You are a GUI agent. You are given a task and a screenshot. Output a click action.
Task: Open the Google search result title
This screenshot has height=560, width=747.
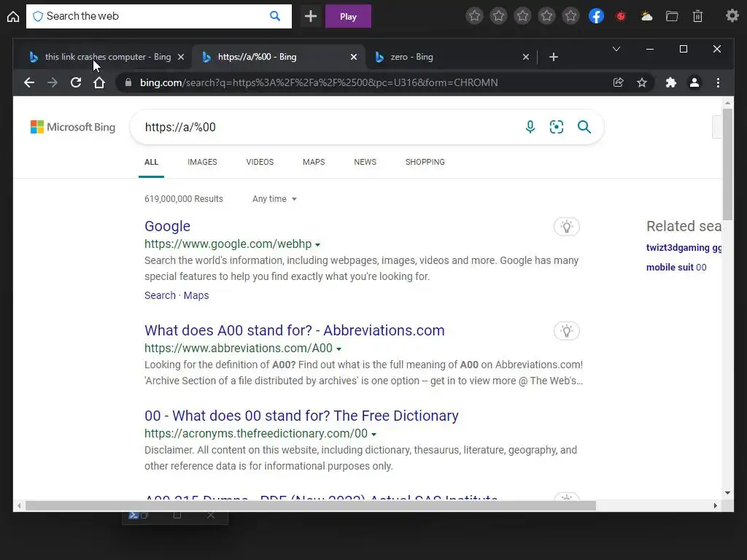click(167, 226)
